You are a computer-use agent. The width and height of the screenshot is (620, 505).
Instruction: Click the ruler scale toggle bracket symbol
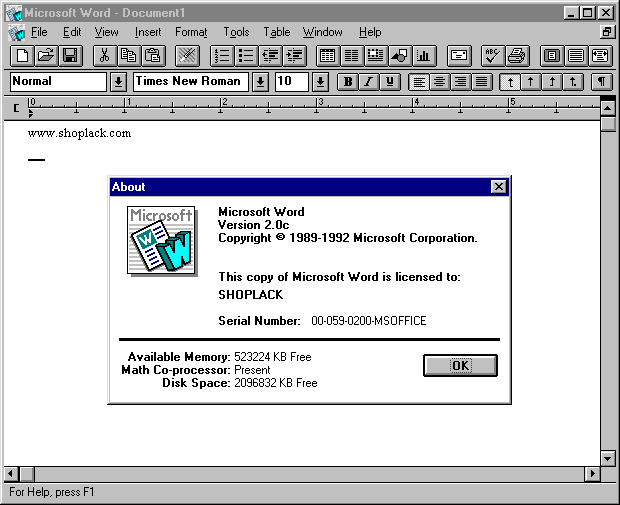pos(16,108)
